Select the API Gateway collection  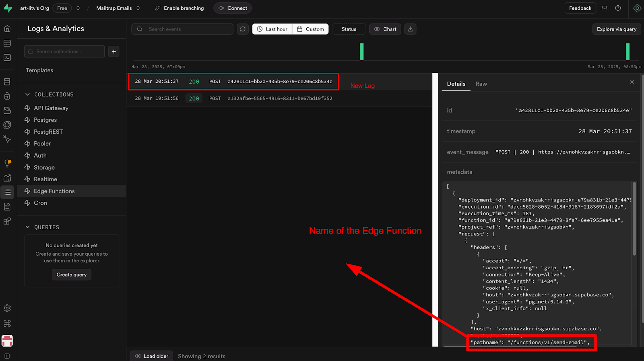[x=72, y=108]
